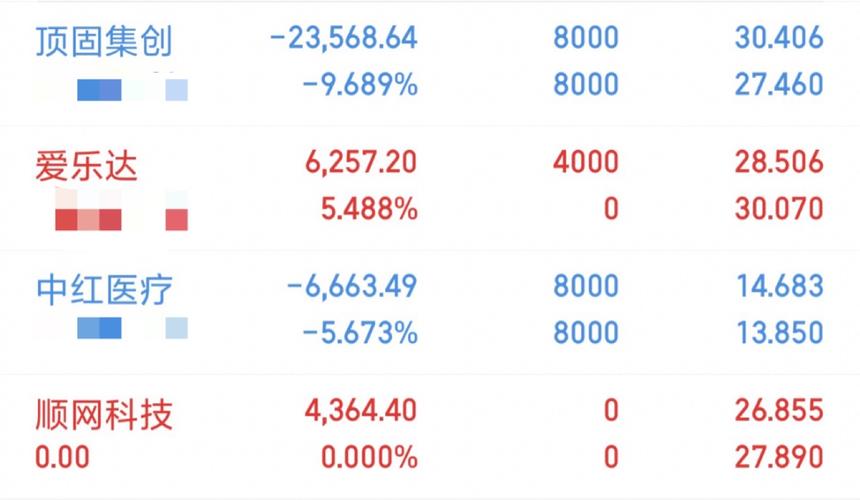Select the 中红医疗 stock name
This screenshot has width=860, height=500.
(x=104, y=290)
